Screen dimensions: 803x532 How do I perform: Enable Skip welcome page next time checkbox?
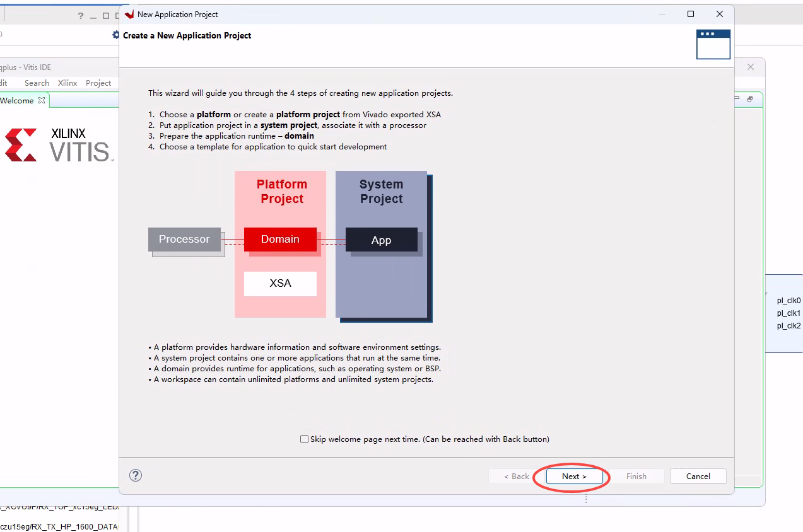305,439
